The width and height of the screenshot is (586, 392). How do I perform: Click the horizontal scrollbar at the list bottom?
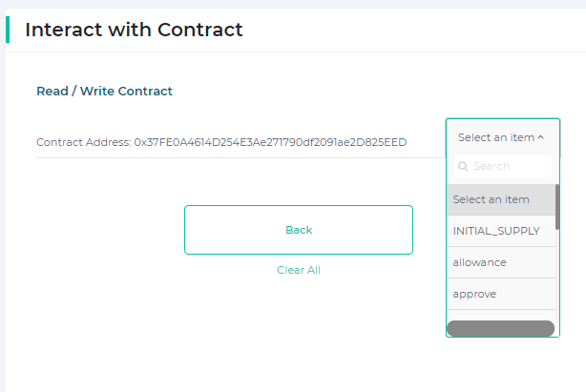(x=501, y=328)
